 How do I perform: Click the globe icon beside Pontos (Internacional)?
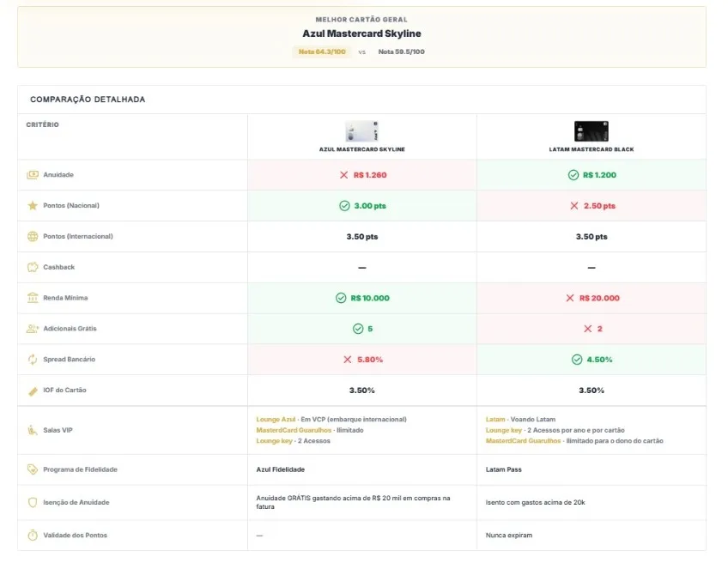33,236
